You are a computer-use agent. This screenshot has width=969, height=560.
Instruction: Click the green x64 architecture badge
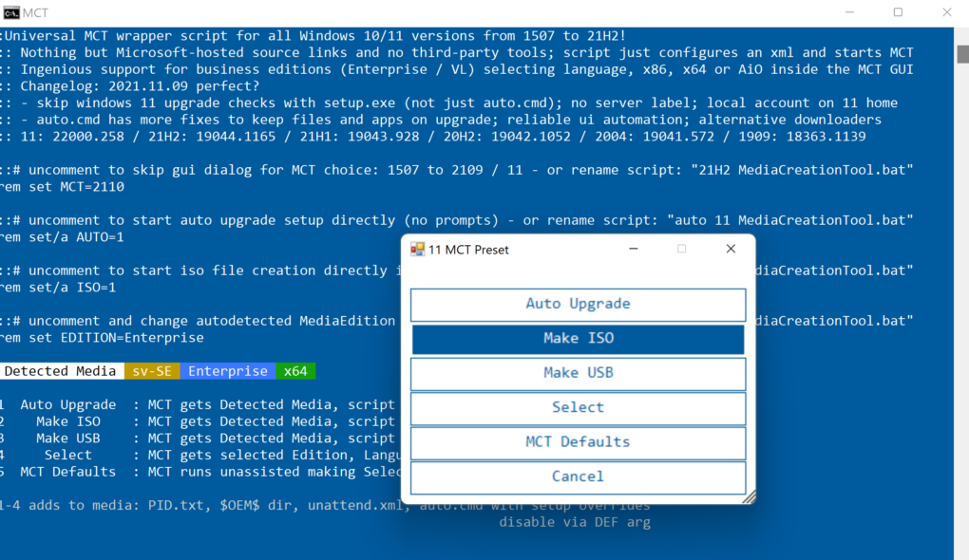click(x=296, y=371)
